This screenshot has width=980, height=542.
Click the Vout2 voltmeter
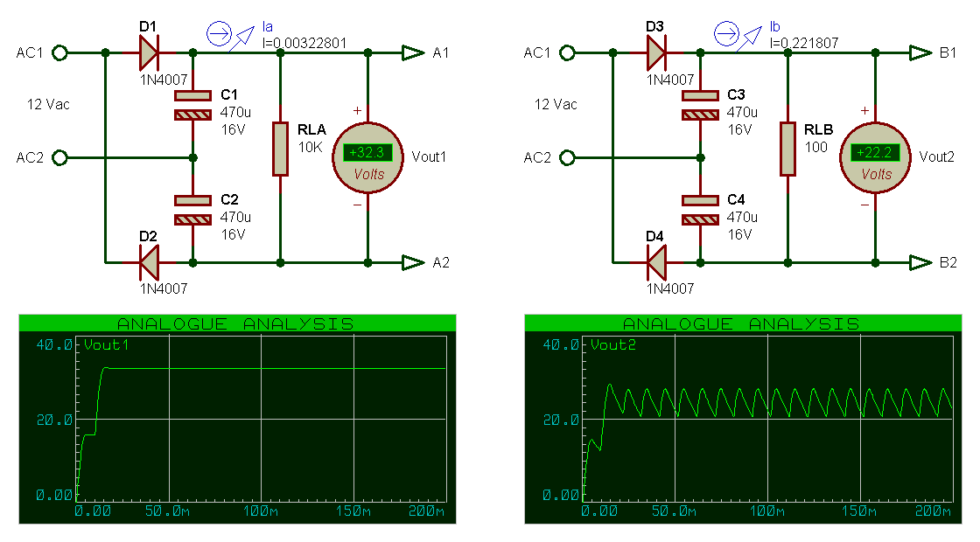coord(876,158)
